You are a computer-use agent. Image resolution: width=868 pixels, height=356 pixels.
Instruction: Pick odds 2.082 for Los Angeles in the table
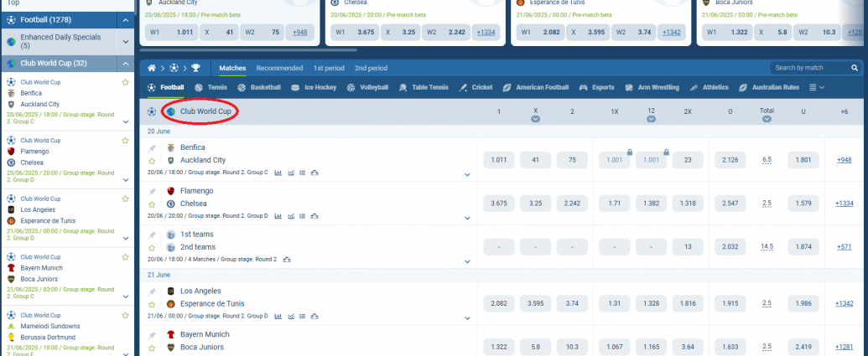(x=499, y=303)
